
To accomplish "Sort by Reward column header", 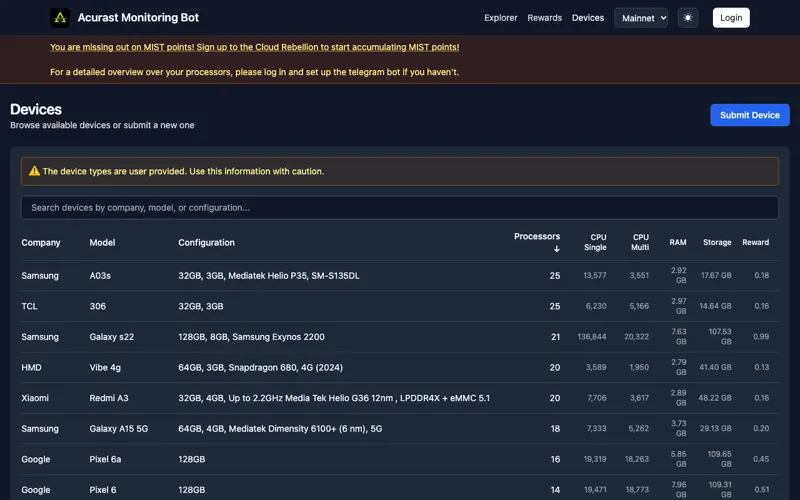I will [755, 242].
